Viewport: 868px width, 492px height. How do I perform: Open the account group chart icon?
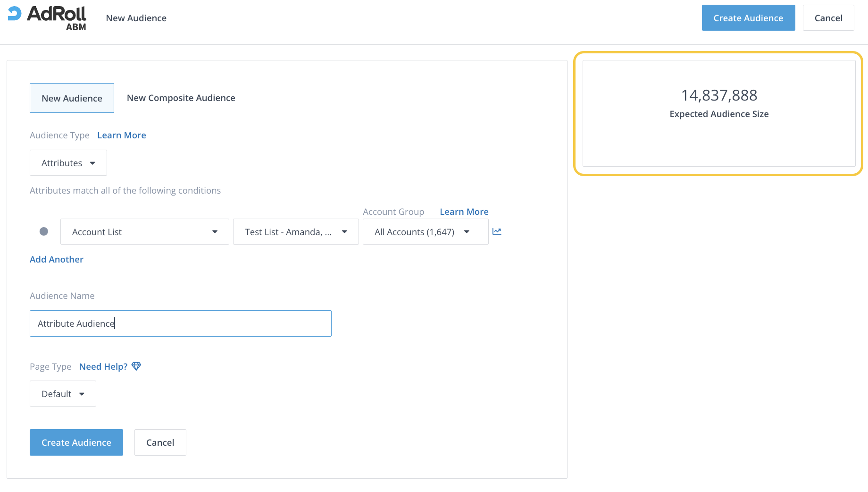coord(497,231)
